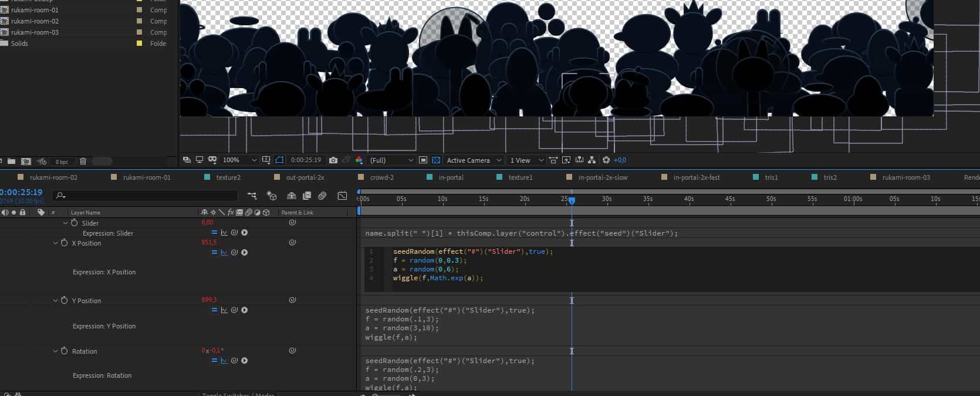This screenshot has height=396, width=980.
Task: Open the Active Camera view dropdown
Action: [474, 160]
